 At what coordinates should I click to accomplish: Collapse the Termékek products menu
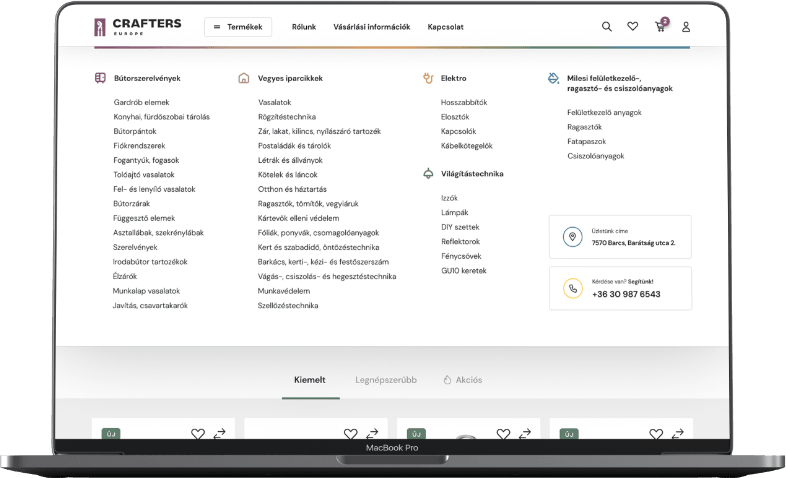[238, 27]
